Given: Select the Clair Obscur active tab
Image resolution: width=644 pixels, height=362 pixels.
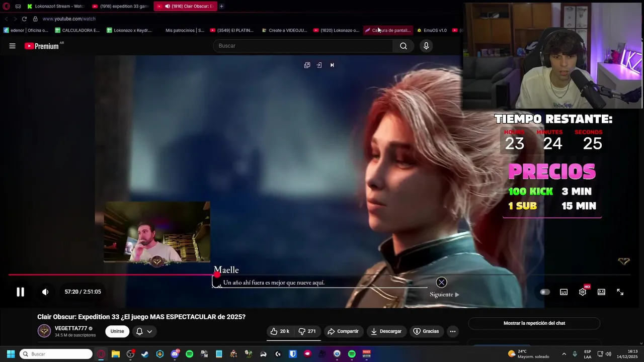Looking at the screenshot, I should (x=185, y=6).
